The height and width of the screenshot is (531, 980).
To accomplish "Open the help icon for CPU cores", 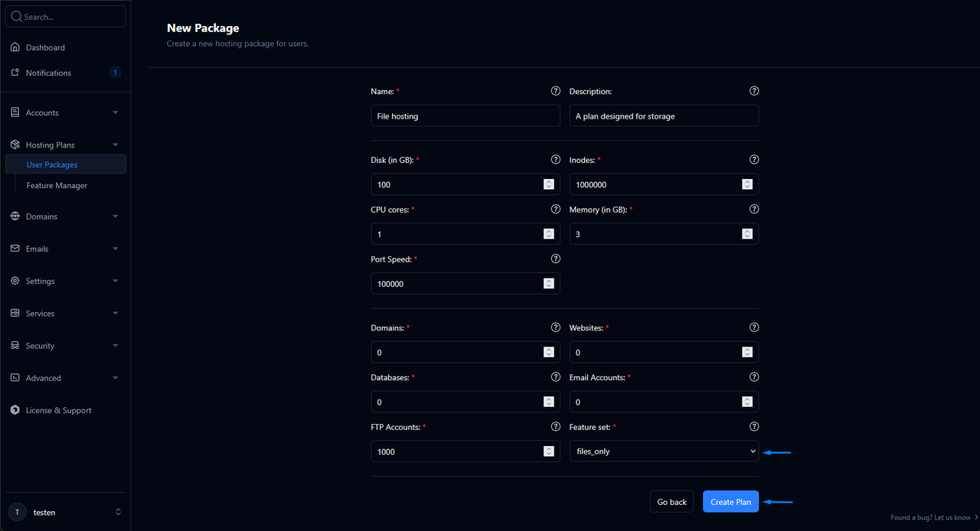I will [556, 209].
